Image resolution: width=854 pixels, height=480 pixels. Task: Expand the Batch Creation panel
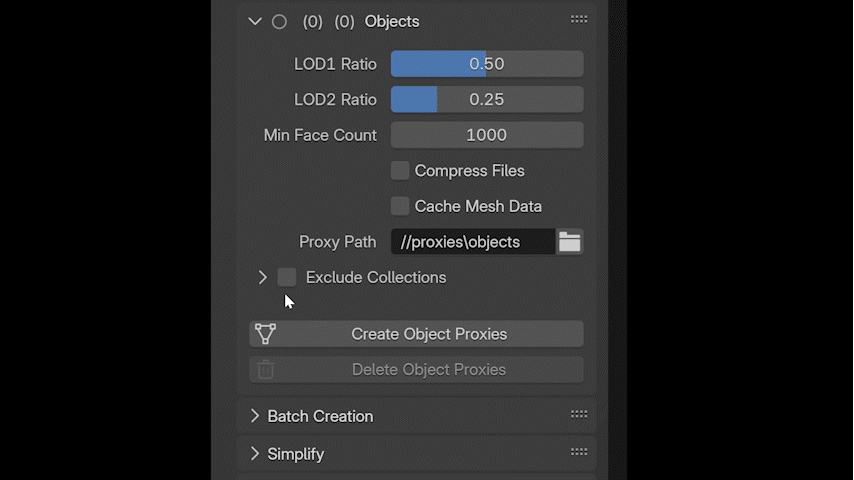[255, 416]
